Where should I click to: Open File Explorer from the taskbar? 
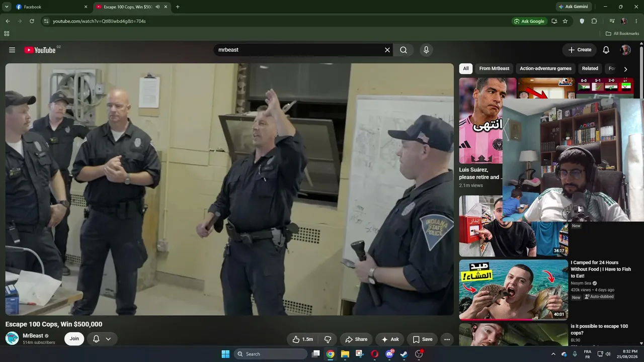(345, 354)
